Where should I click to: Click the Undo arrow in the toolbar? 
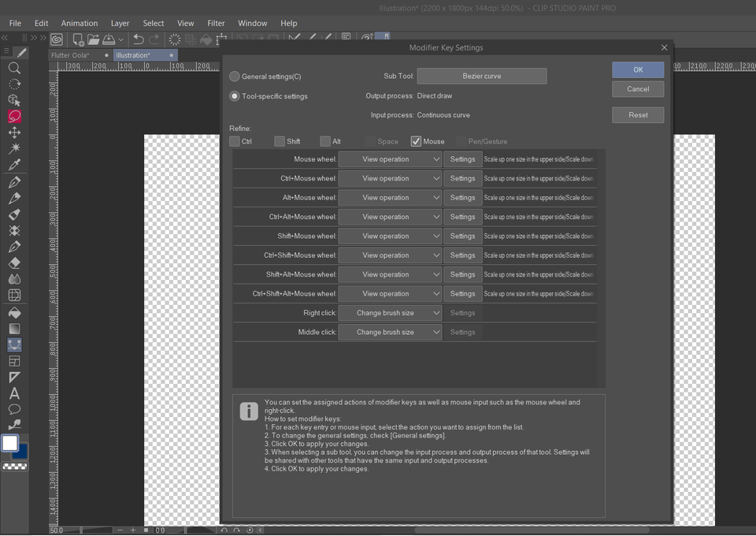tap(139, 39)
